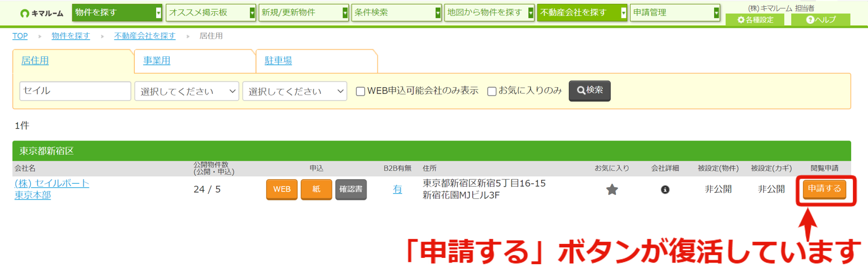Screen dimensions: 868x272
Task: Click the WEB application button
Action: 282,190
